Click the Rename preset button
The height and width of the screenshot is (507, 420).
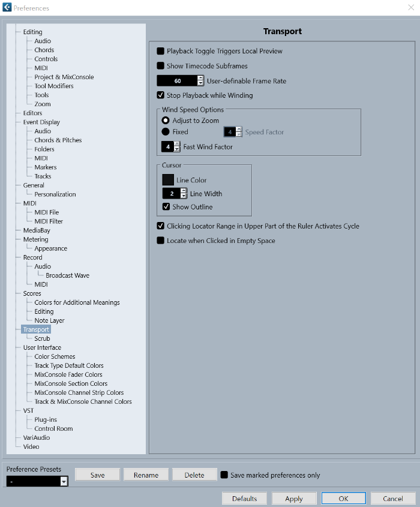point(146,475)
